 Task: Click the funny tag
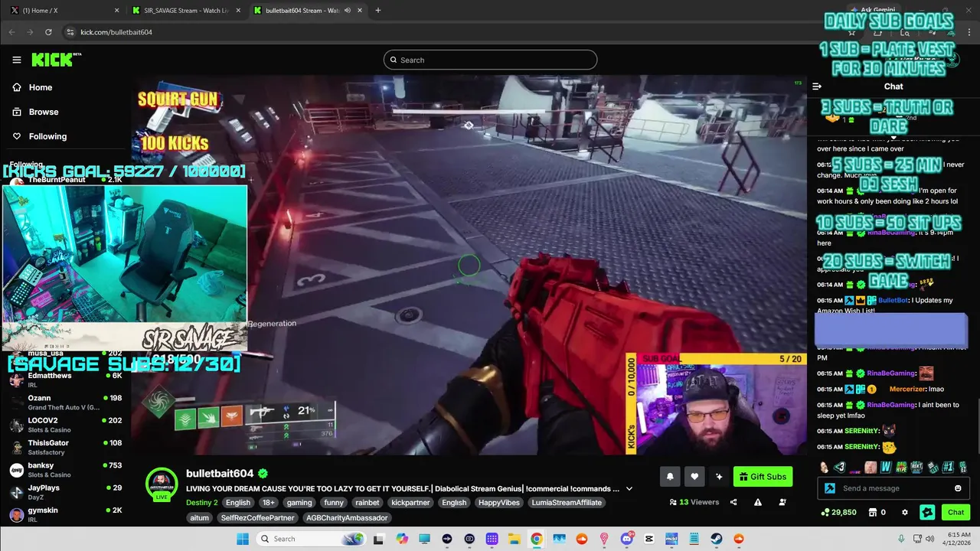click(334, 503)
